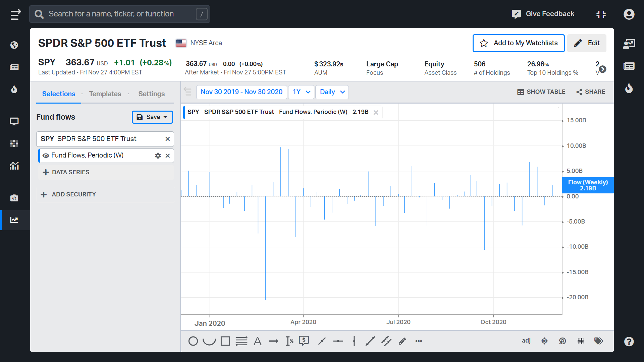The width and height of the screenshot is (644, 362).
Task: Switch to the Settings tab
Action: click(151, 94)
